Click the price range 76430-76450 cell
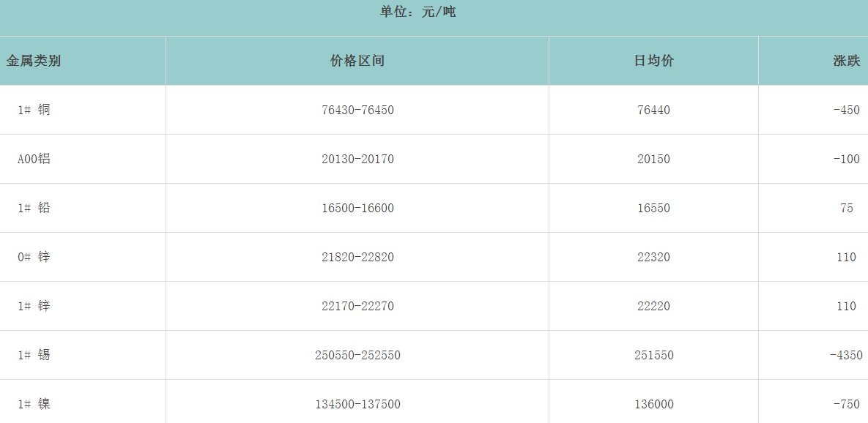Image resolution: width=868 pixels, height=423 pixels. [357, 110]
